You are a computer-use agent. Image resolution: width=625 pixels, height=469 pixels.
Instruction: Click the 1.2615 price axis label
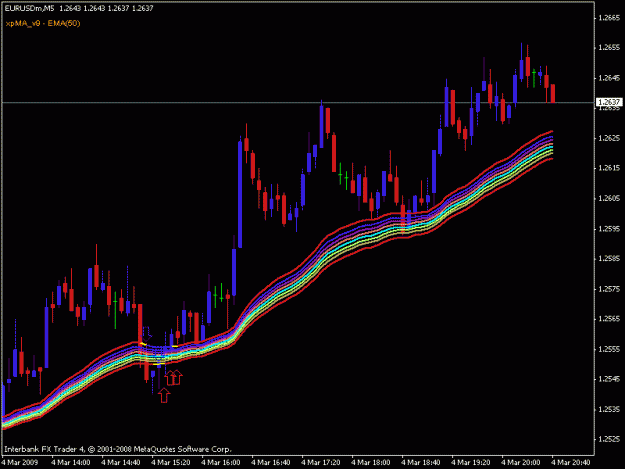tap(609, 168)
